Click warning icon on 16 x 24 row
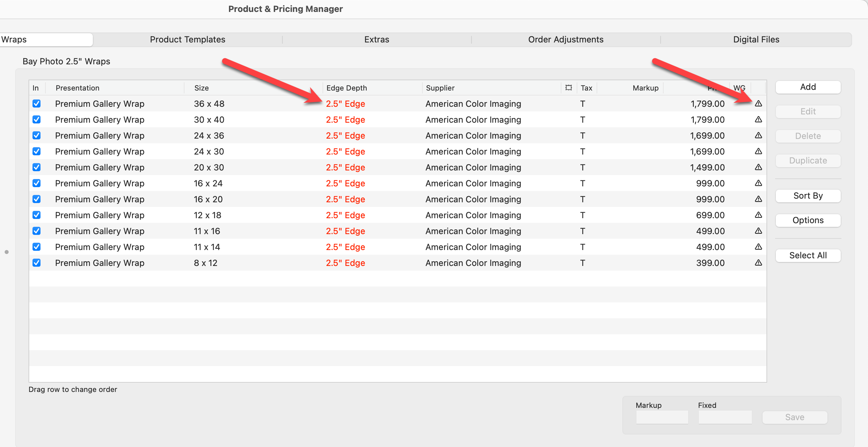Image resolution: width=868 pixels, height=447 pixels. 758,183
